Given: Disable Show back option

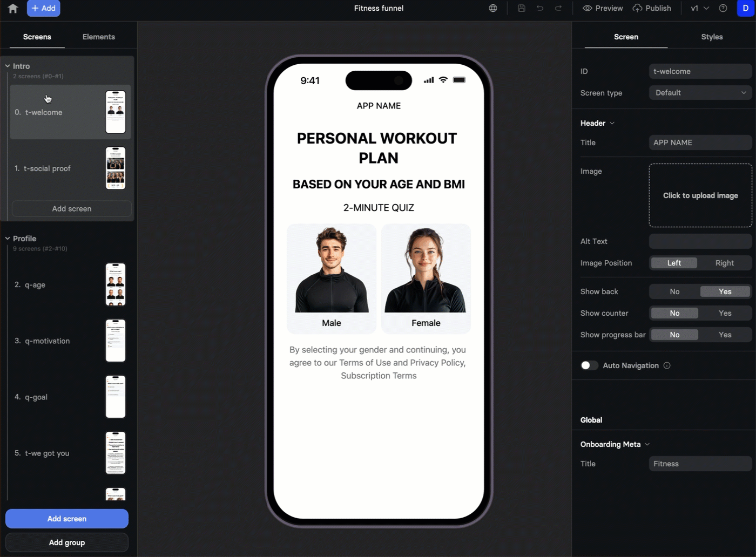Looking at the screenshot, I should click(x=674, y=291).
